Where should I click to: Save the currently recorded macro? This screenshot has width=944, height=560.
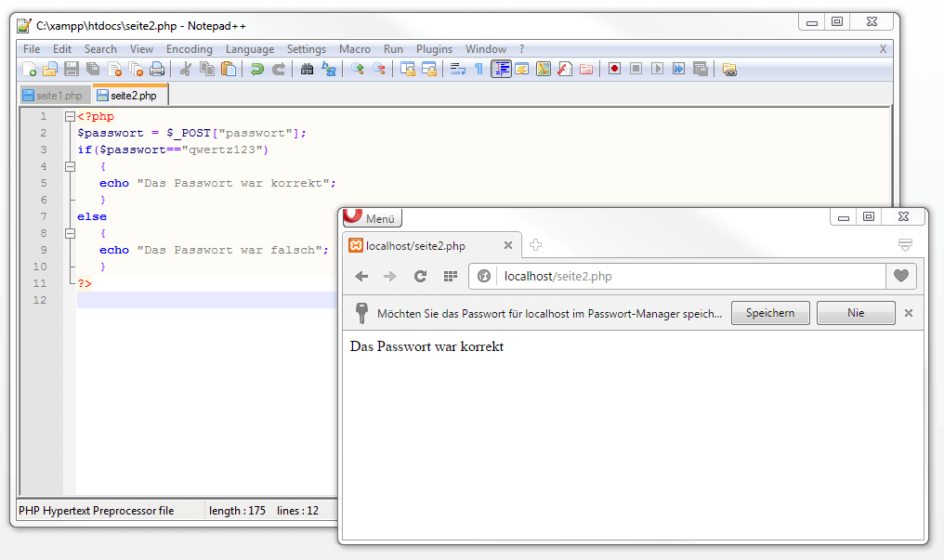coord(701,69)
